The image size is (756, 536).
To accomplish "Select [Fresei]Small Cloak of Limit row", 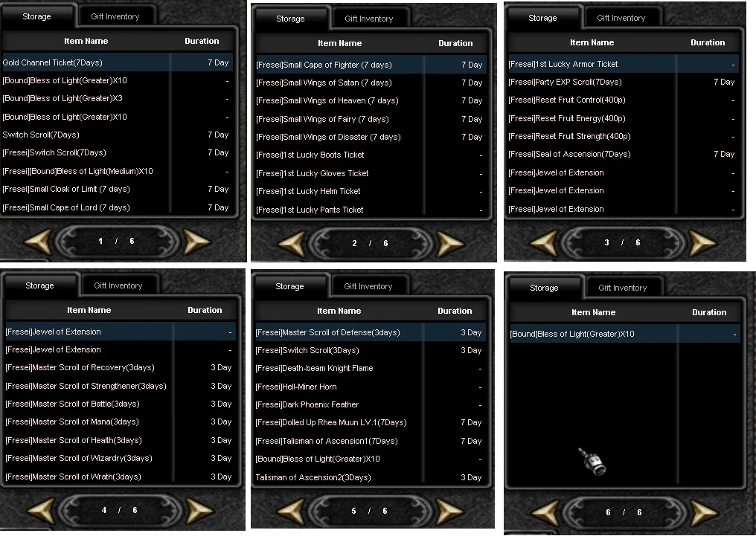I will (x=118, y=190).
